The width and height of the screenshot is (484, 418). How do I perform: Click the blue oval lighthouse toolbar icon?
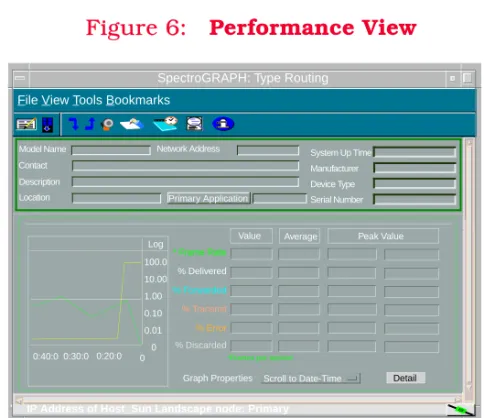coord(223,124)
